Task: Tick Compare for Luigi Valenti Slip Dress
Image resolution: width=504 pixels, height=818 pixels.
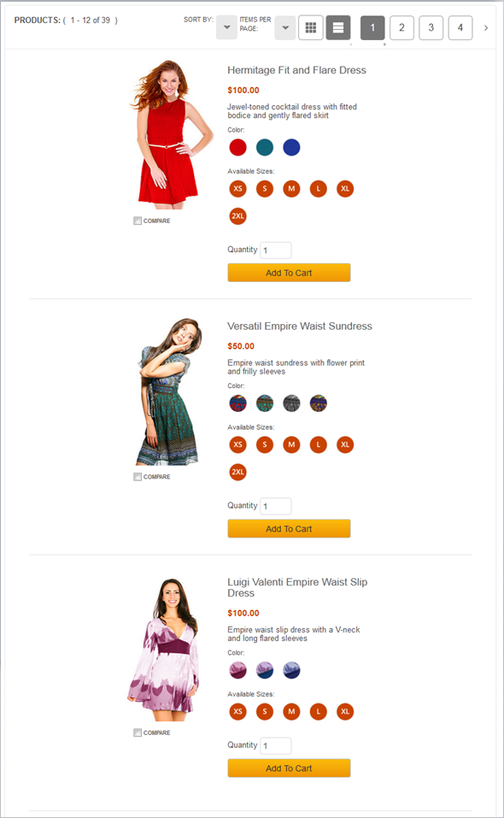Action: [138, 733]
